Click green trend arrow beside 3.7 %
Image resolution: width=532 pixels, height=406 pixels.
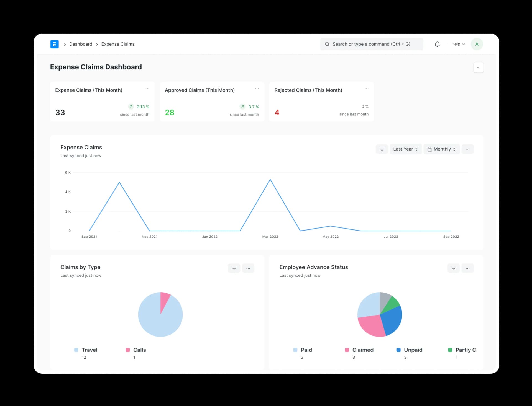242,107
